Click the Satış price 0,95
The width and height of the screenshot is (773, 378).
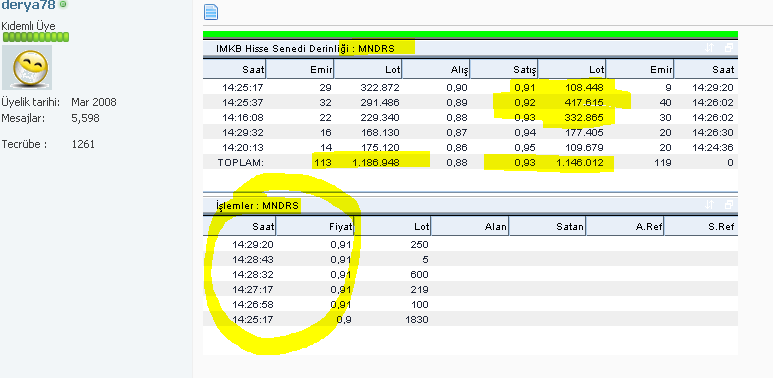(x=525, y=147)
